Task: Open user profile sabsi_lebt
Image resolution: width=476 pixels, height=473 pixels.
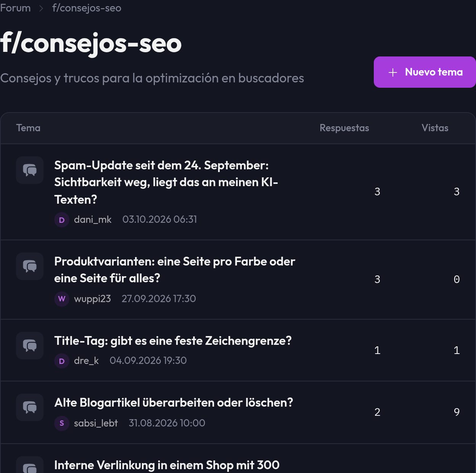Action: (96, 423)
